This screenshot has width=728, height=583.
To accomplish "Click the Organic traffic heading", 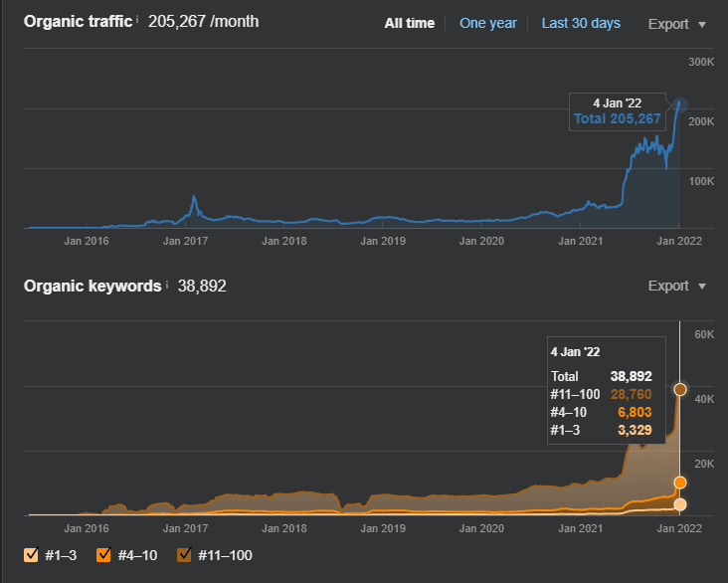I will pyautogui.click(x=78, y=21).
